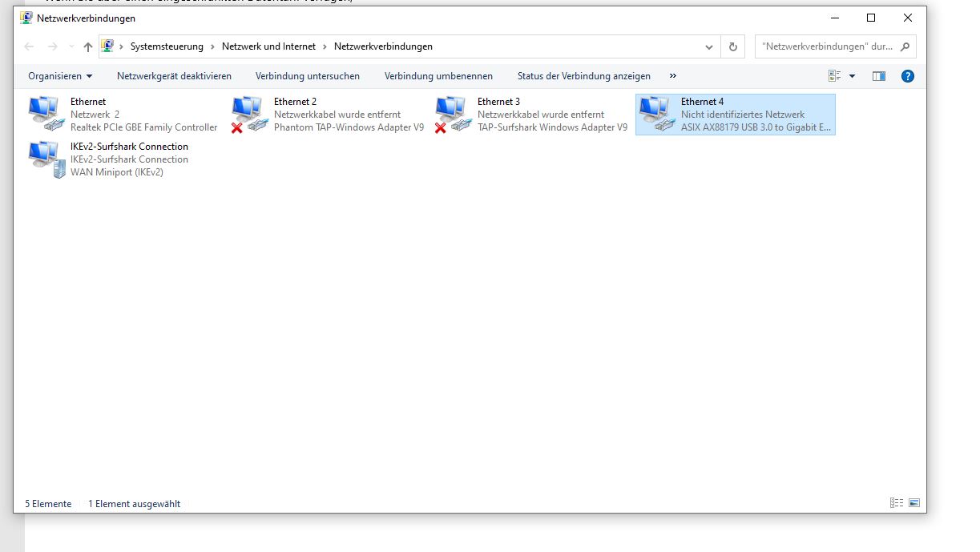This screenshot has width=980, height=552.
Task: Click the Netzwerkverbindungen title bar icon
Action: point(26,18)
